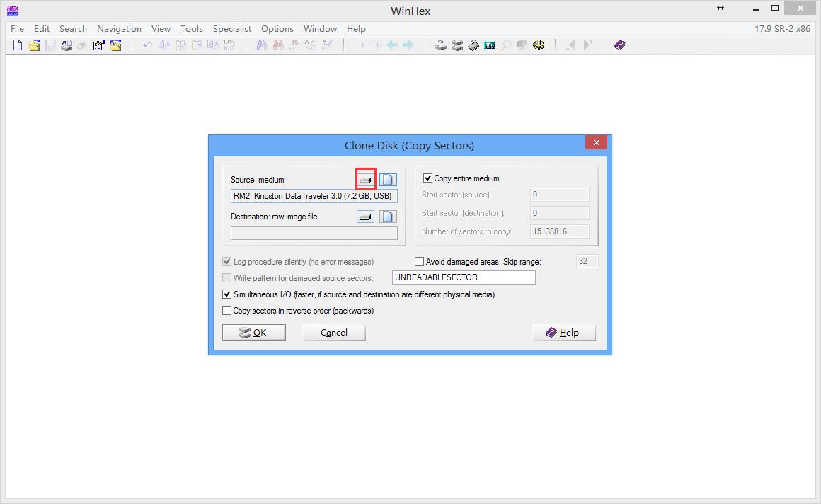Open the View menu
Screen dimensions: 821x504
(x=161, y=29)
